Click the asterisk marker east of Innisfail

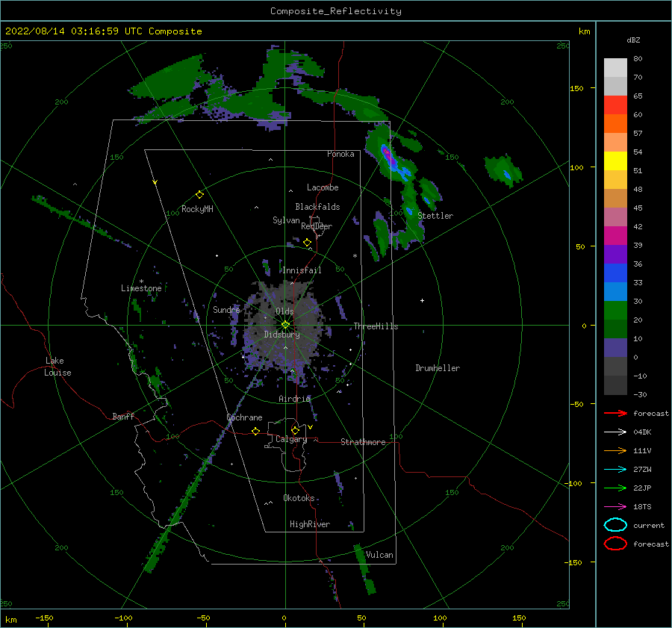(x=355, y=256)
